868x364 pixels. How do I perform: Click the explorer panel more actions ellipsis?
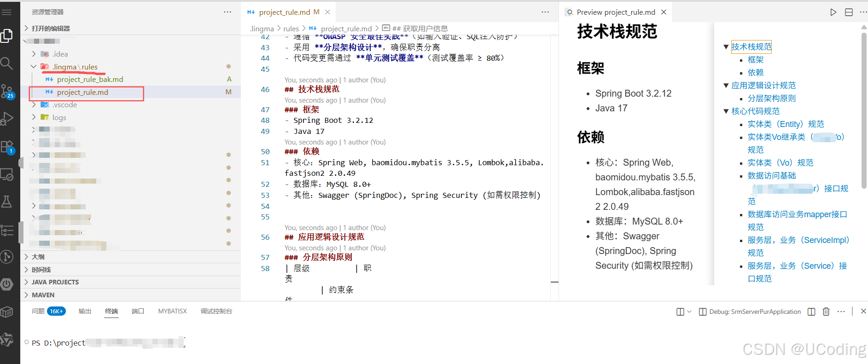pyautogui.click(x=227, y=12)
